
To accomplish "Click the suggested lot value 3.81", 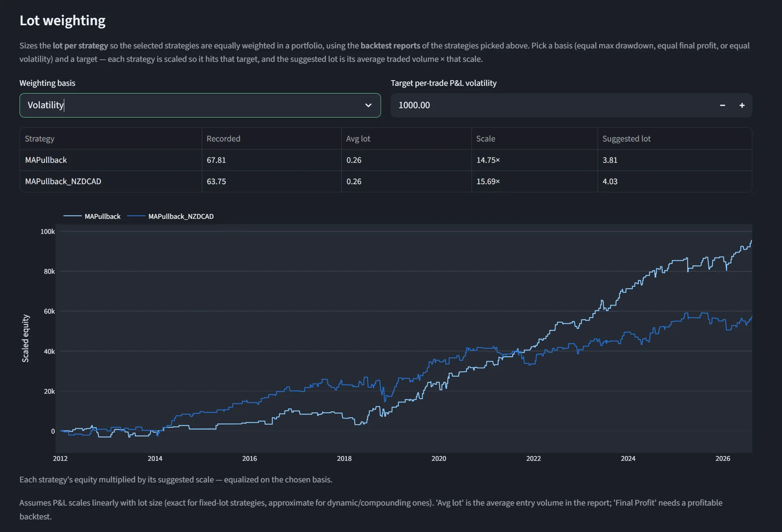I will (x=610, y=160).
